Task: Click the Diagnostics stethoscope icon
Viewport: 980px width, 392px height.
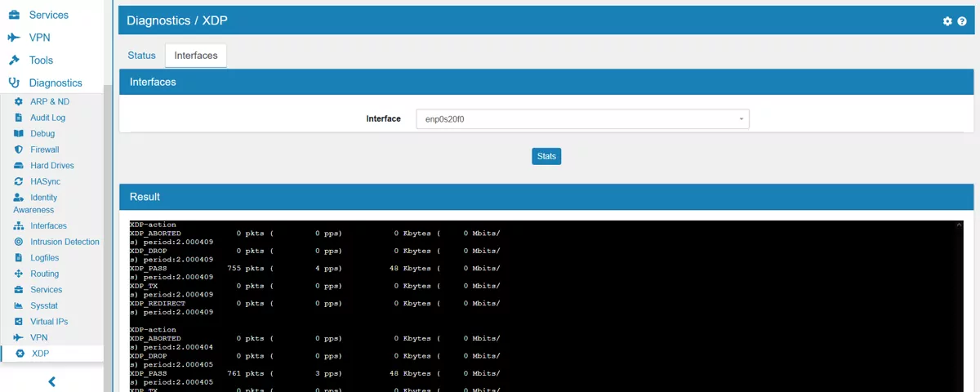Action: [x=14, y=82]
